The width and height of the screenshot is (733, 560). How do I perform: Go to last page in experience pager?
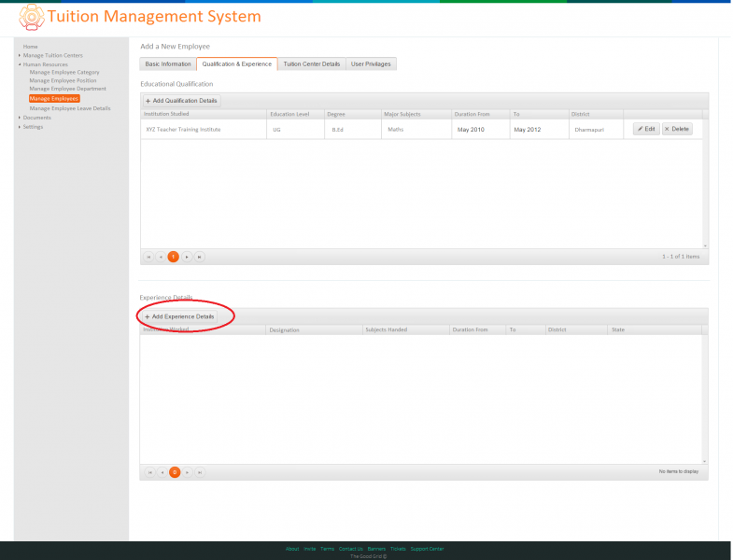click(x=200, y=472)
